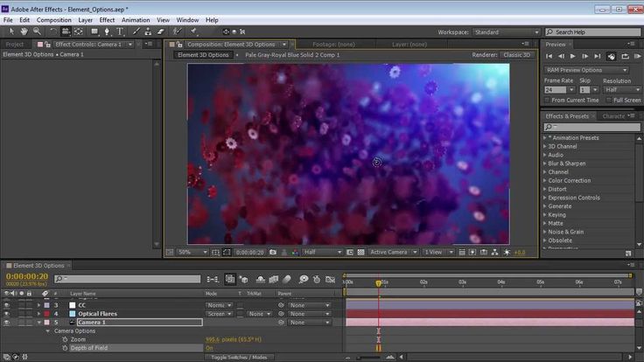Select the Rectangle shape tool
This screenshot has height=362, width=644.
pos(94,31)
